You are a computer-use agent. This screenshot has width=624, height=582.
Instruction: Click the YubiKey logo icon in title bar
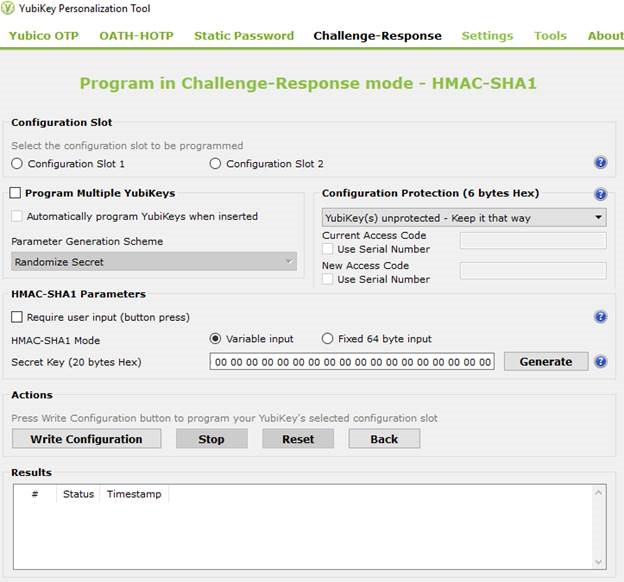(7, 8)
